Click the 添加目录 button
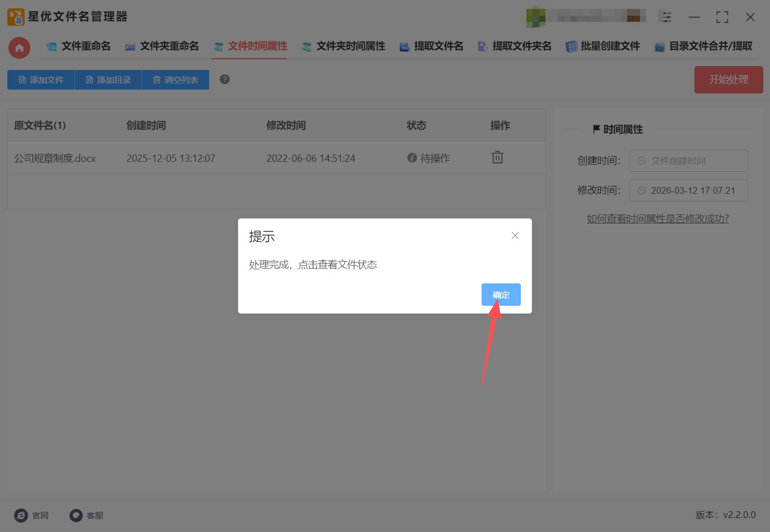This screenshot has width=770, height=532. 108,80
